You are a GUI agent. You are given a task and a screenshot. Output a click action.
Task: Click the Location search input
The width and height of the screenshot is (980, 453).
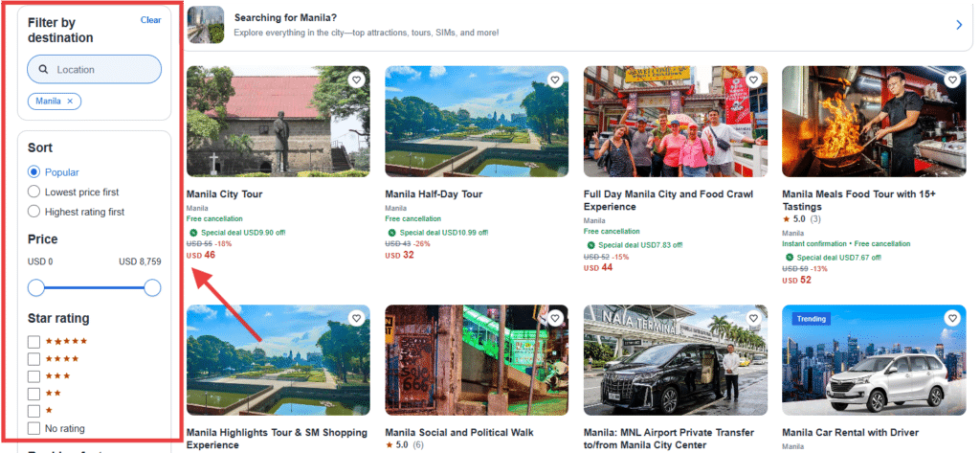[x=95, y=70]
